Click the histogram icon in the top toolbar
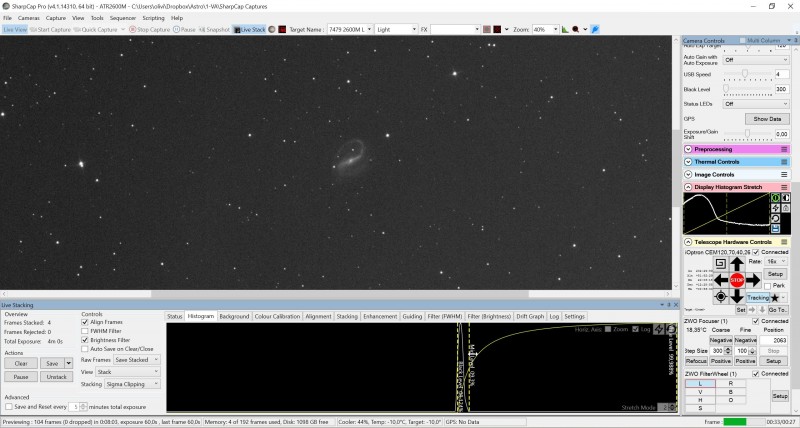Screen dimensions: 800x428 565,30
